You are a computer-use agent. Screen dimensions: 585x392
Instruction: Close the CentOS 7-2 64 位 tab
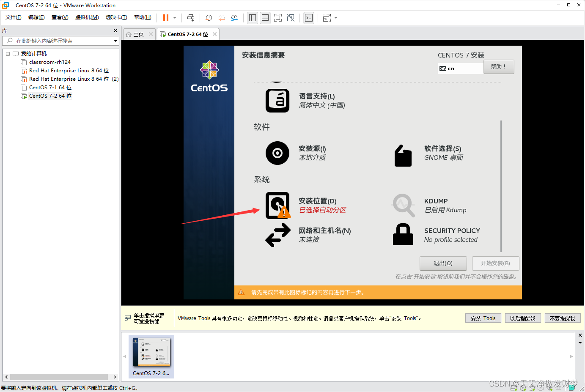pos(215,34)
